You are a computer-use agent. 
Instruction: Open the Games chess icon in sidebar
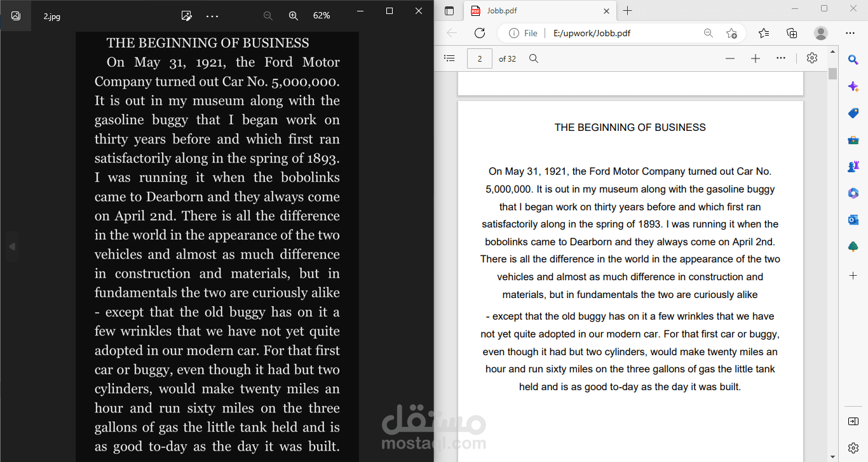[x=853, y=166]
